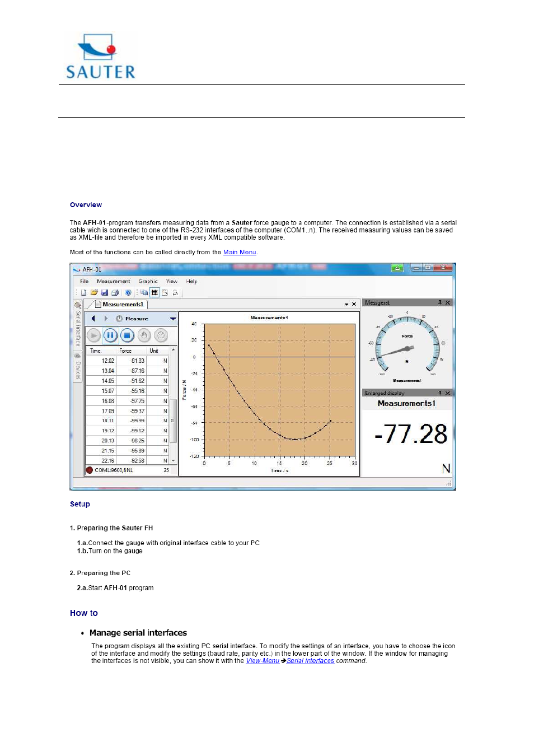Select the force value -99.99
Image resolution: width=534 pixels, height=756 pixels.
(x=132, y=421)
